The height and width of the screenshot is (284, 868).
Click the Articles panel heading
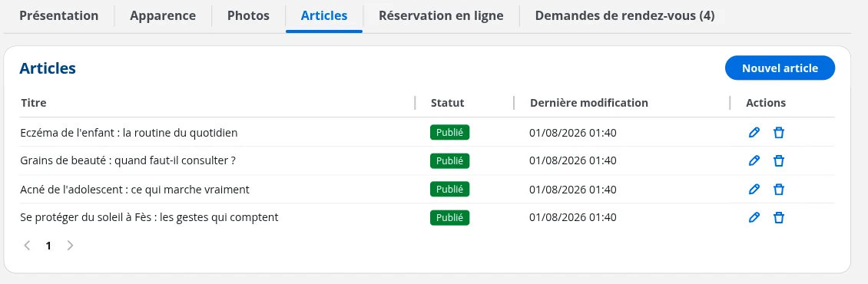click(x=48, y=68)
